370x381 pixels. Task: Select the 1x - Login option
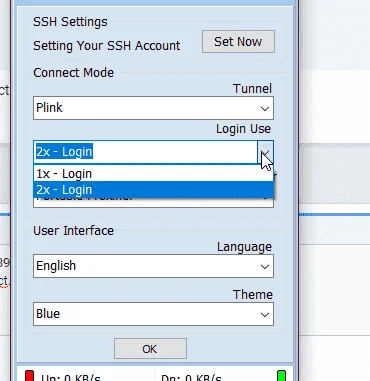pos(154,174)
